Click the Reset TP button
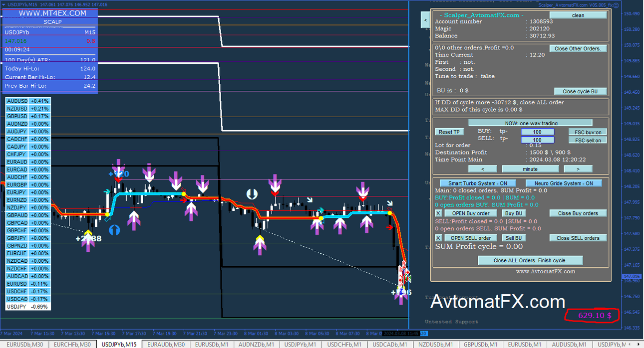 [449, 132]
